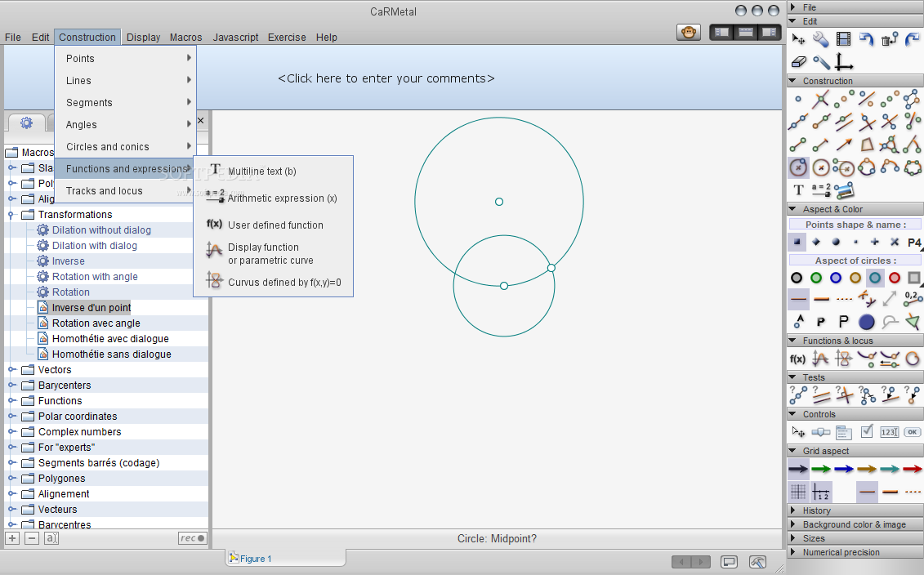Click the redo arrow in the Edit palette

tap(913, 39)
